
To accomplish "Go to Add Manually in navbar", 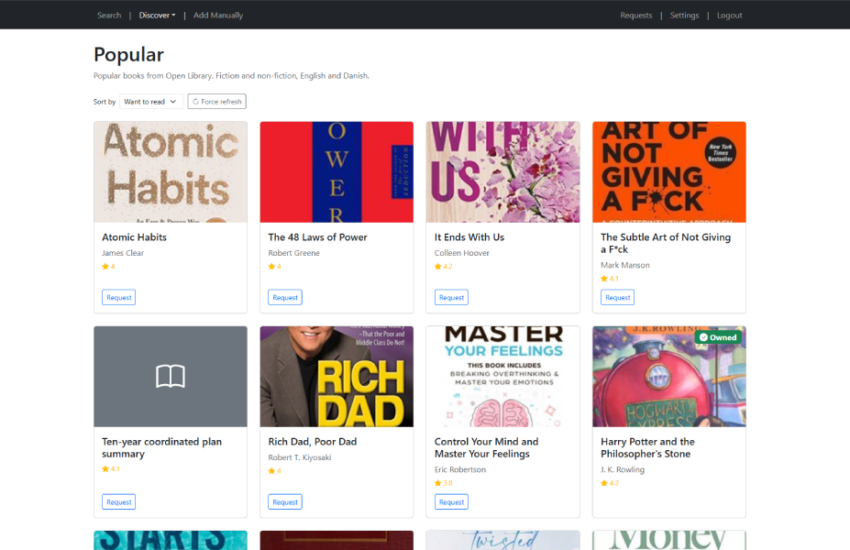I will (218, 15).
